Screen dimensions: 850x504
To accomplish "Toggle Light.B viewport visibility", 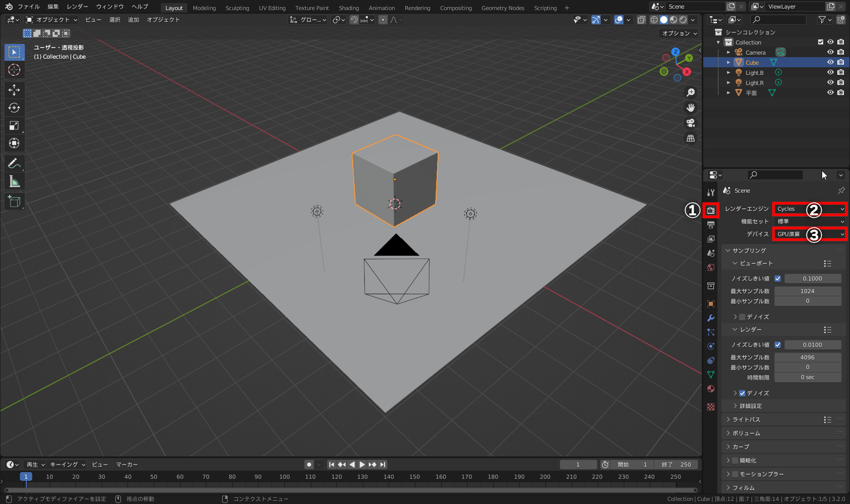I will pos(830,72).
